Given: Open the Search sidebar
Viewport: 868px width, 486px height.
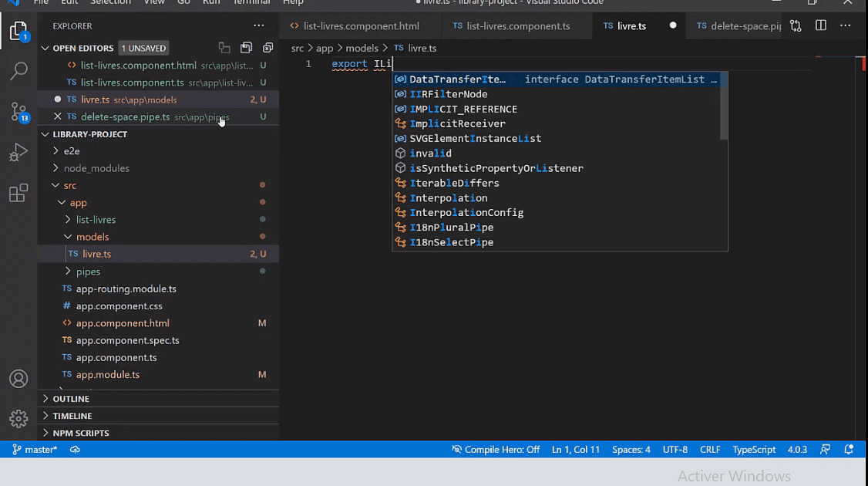Looking at the screenshot, I should 18,70.
